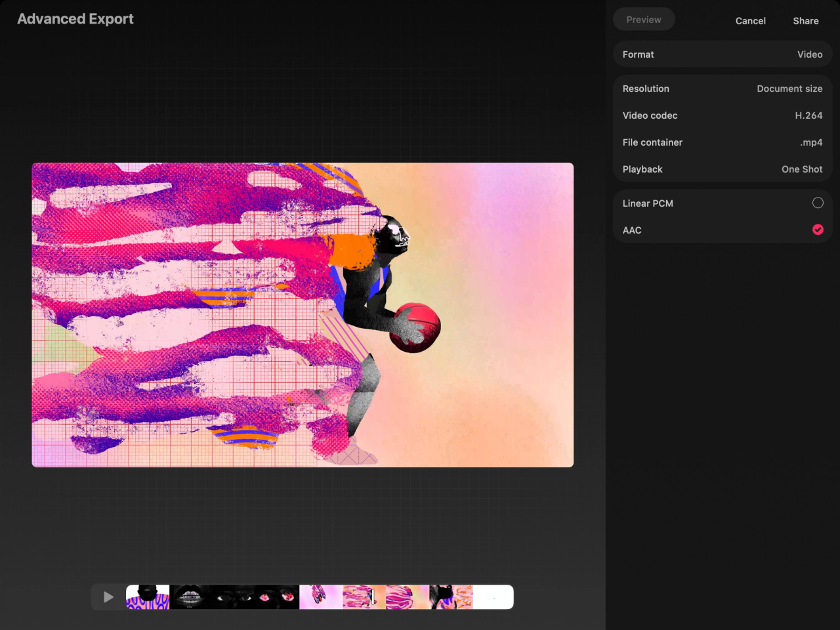Open the Video codec H.264 options
This screenshot has height=630, width=840.
722,115
